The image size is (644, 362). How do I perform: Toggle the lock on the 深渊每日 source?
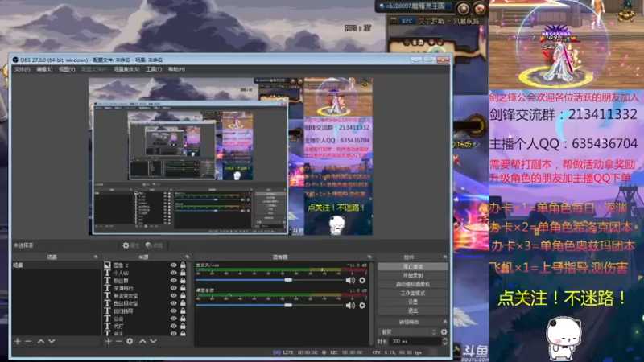click(183, 288)
